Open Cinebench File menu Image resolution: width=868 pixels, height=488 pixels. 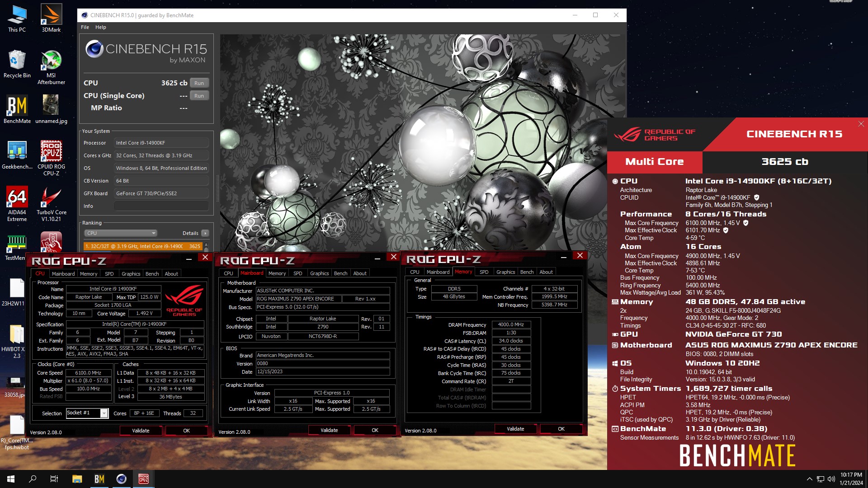point(85,27)
